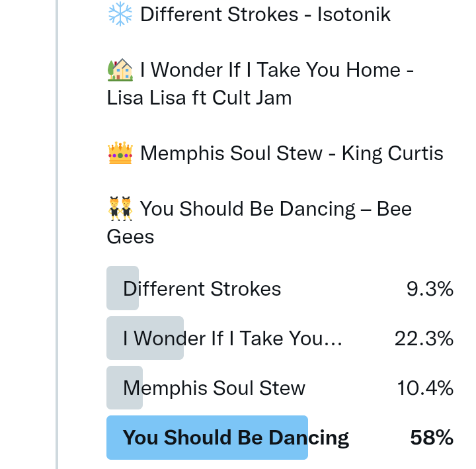Click the 58% winning percentage

pos(432,437)
